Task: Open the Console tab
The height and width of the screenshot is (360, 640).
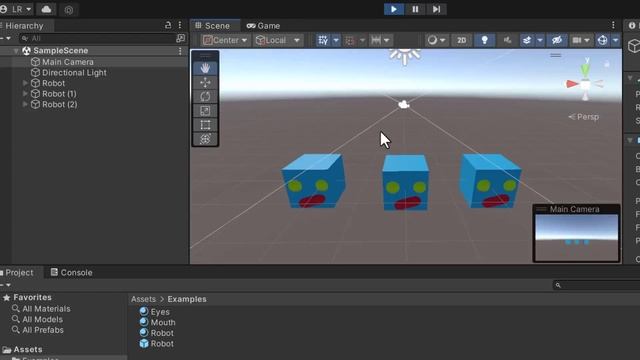Action: click(71, 272)
